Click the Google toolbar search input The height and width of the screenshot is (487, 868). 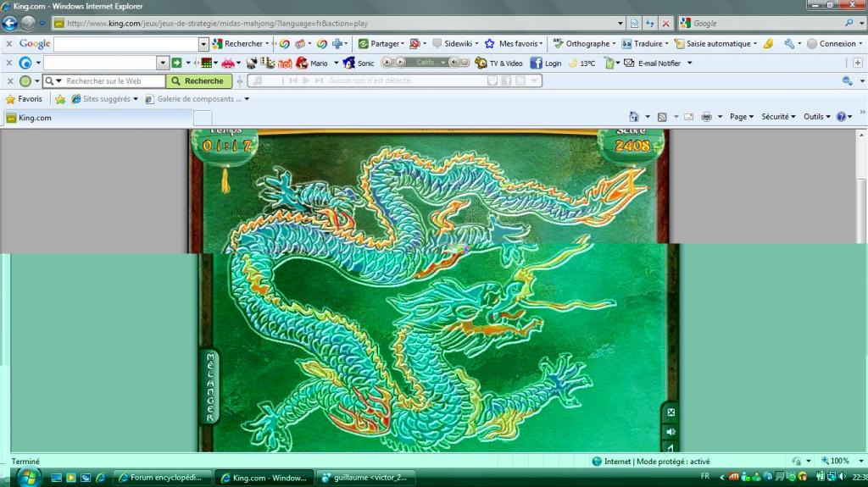point(126,44)
